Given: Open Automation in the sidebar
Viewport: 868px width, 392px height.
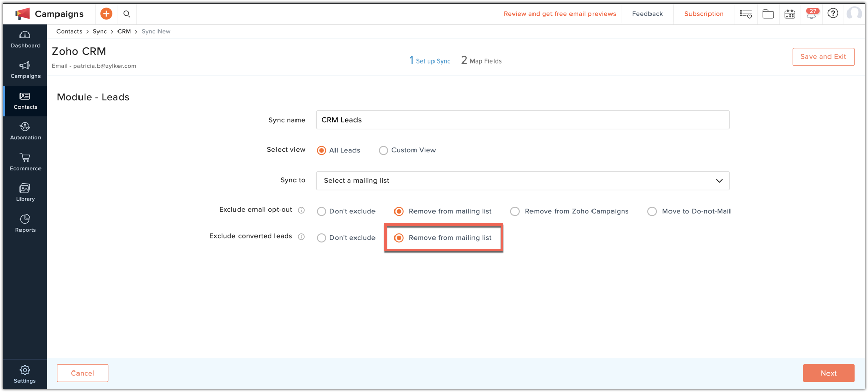Looking at the screenshot, I should point(25,131).
